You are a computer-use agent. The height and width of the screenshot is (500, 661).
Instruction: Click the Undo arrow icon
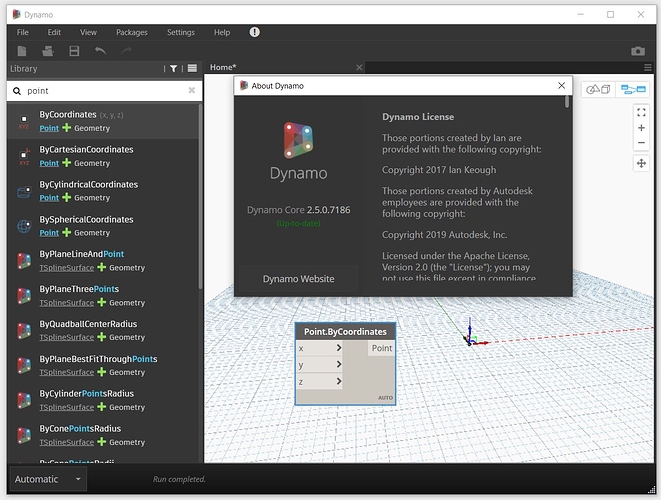point(100,51)
